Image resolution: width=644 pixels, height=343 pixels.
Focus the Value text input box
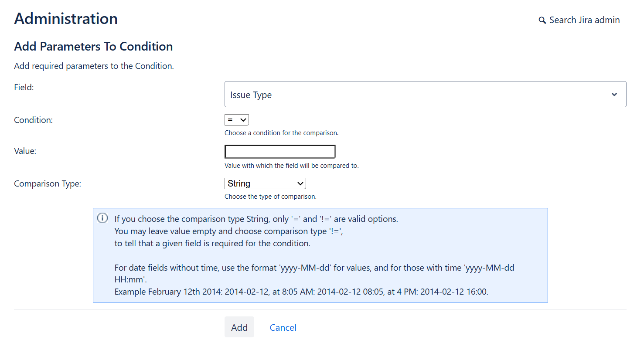pos(280,152)
